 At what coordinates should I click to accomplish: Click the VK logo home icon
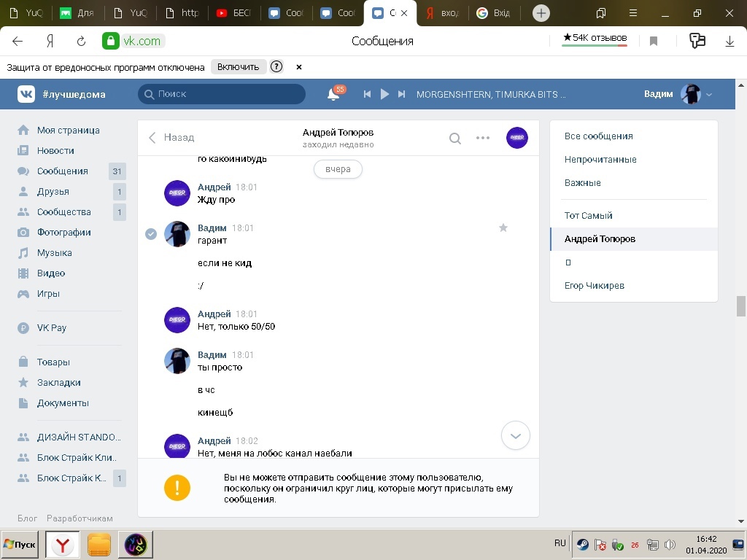(x=26, y=94)
